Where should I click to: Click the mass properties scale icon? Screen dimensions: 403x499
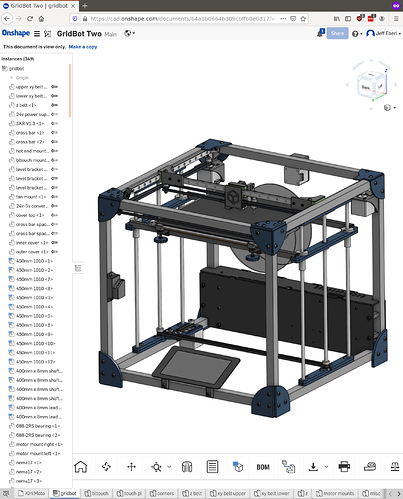(395, 466)
